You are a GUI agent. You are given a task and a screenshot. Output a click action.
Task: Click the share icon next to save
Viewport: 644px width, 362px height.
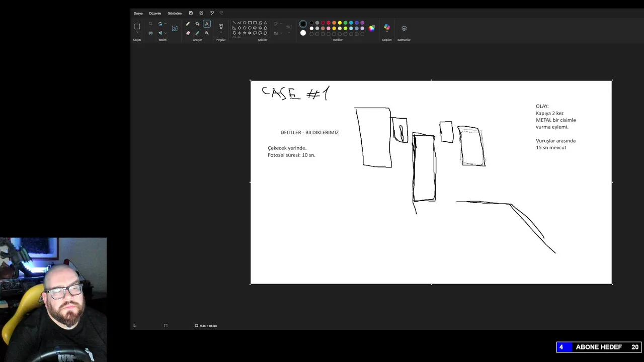pos(201,13)
